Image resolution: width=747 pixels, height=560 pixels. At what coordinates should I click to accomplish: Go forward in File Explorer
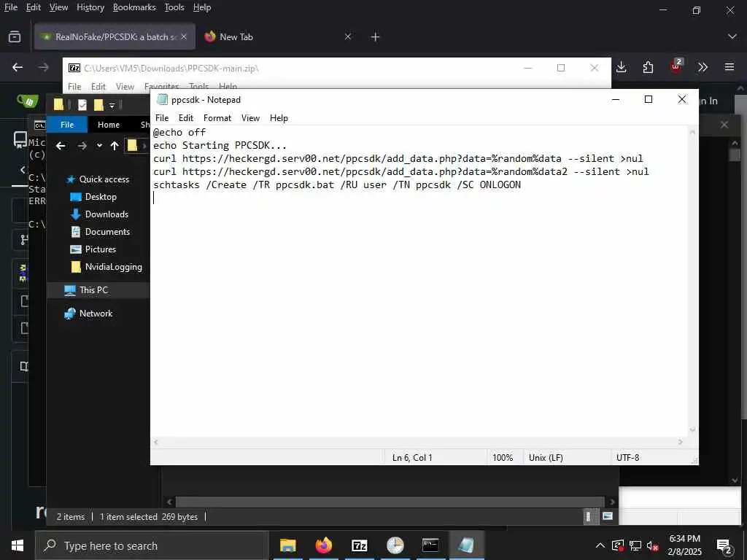click(x=82, y=146)
